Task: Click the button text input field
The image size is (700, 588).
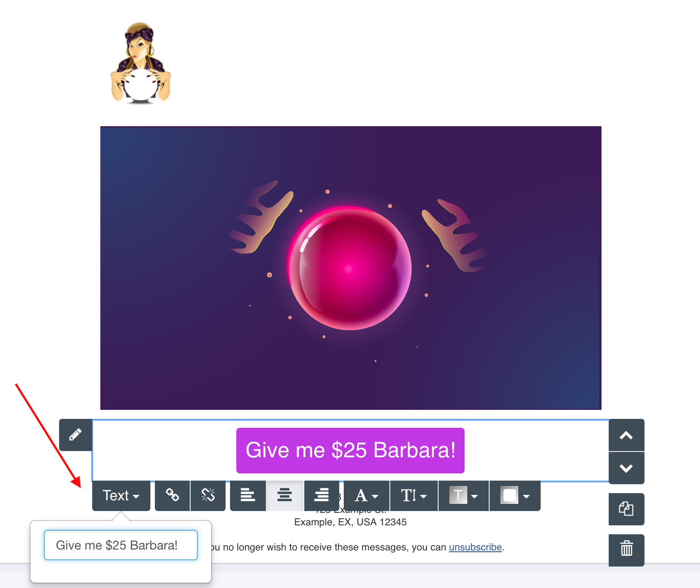Action: click(121, 545)
